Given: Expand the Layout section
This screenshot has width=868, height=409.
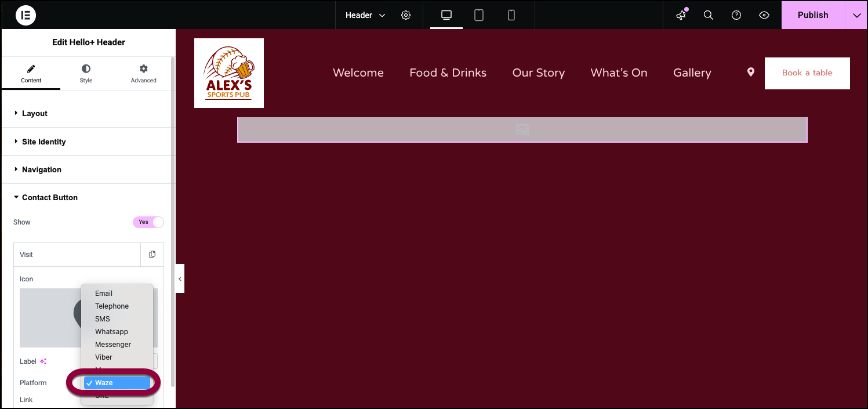Looking at the screenshot, I should click(35, 114).
